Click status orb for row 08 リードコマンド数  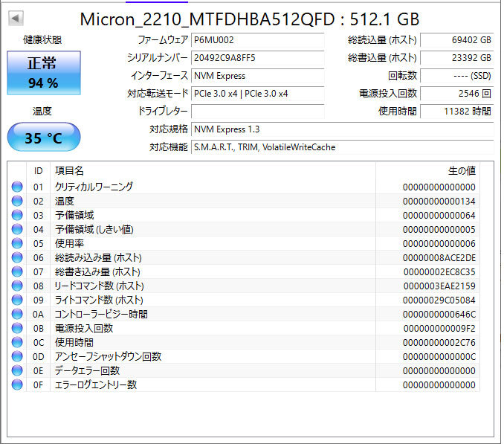(17, 286)
